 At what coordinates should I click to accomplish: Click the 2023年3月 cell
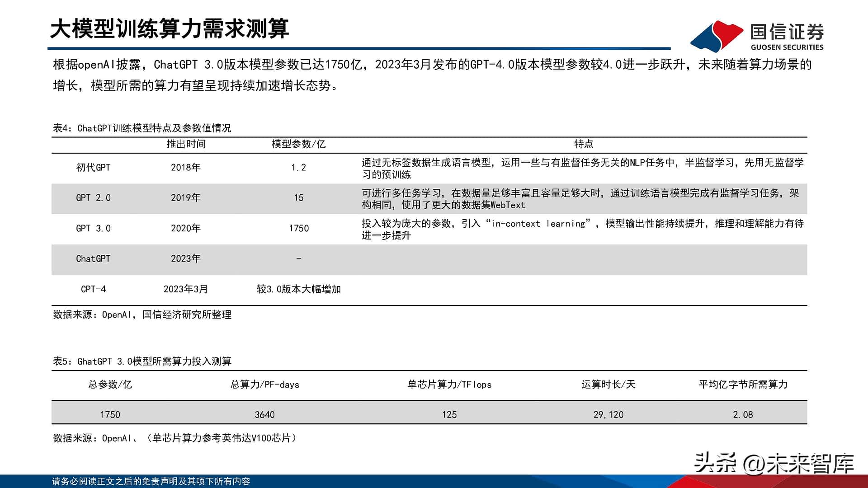pyautogui.click(x=186, y=289)
